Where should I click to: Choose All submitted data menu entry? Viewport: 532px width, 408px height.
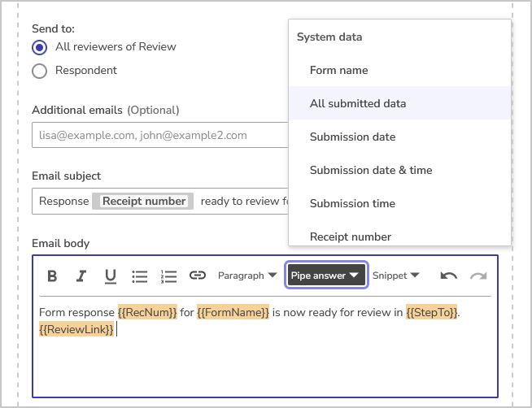[399, 103]
